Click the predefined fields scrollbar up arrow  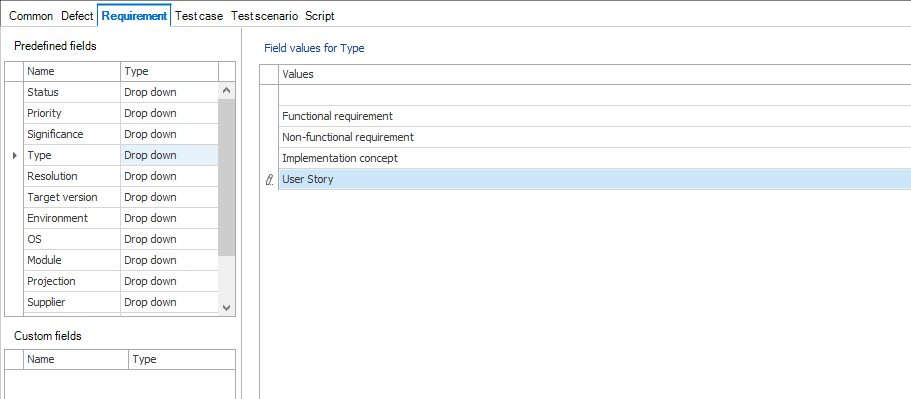tap(227, 91)
